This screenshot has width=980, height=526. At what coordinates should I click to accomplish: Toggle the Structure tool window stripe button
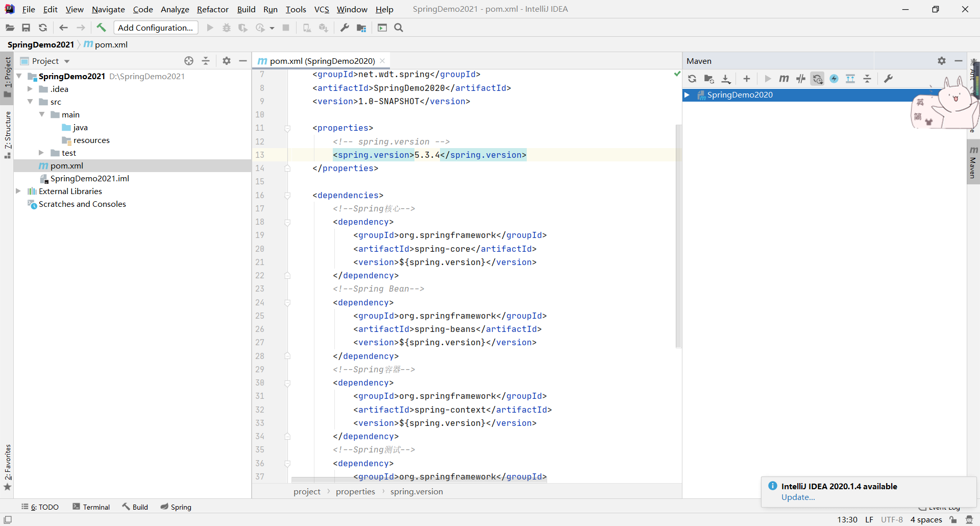click(7, 134)
